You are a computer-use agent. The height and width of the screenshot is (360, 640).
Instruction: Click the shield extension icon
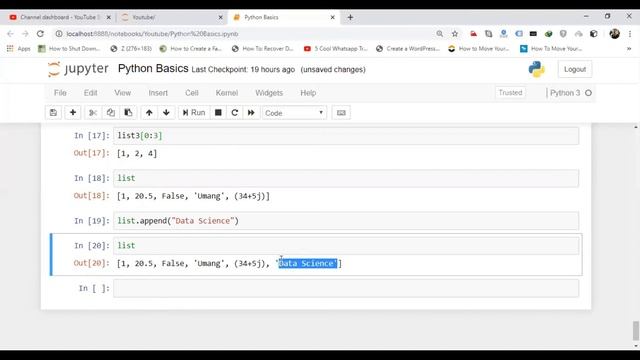[563, 34]
